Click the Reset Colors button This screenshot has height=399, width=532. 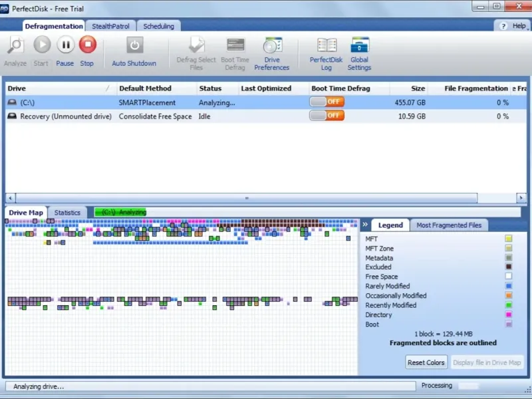coord(426,362)
